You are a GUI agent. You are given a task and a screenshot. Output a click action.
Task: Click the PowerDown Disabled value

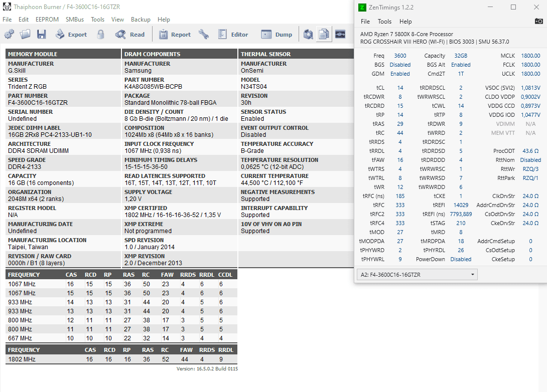tap(461, 259)
